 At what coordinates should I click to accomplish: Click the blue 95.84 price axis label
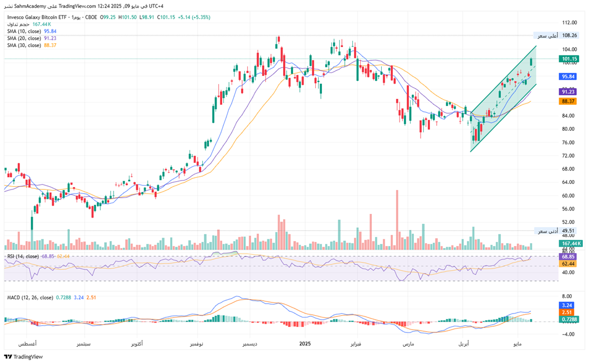(568, 76)
